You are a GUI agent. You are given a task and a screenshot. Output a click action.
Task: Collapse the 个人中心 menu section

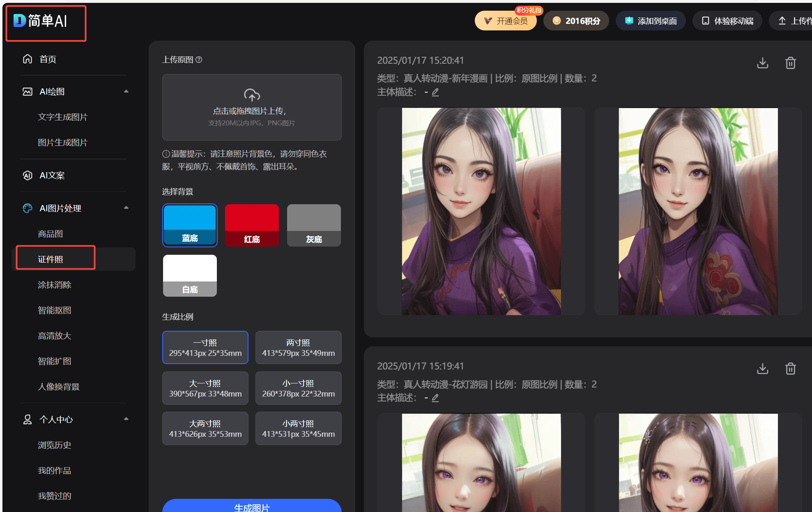point(126,419)
